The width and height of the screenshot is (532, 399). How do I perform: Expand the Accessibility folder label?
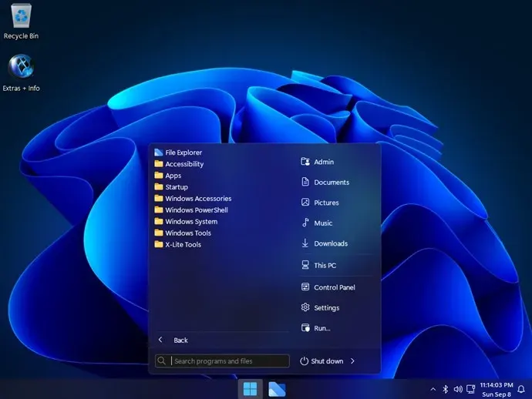[x=184, y=164]
